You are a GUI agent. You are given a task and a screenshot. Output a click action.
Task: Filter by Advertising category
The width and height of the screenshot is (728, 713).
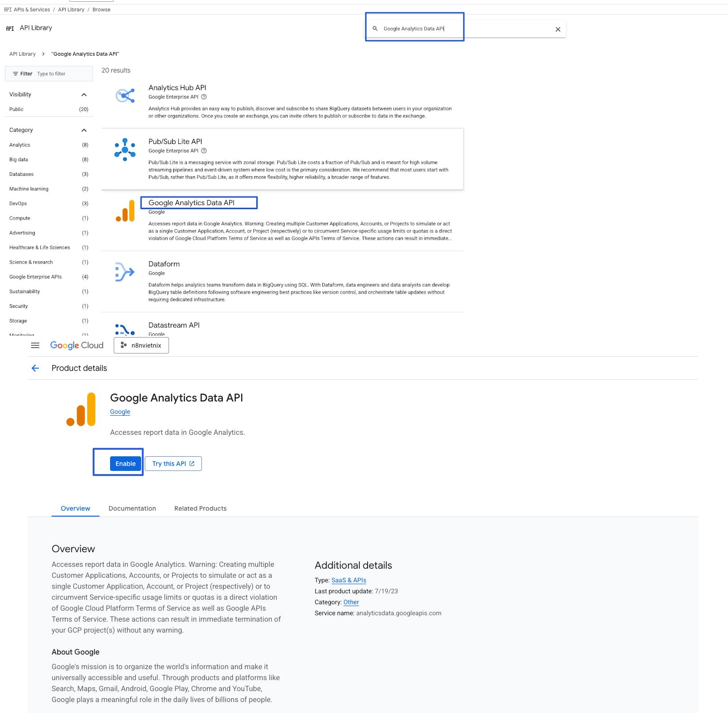[x=49, y=232]
